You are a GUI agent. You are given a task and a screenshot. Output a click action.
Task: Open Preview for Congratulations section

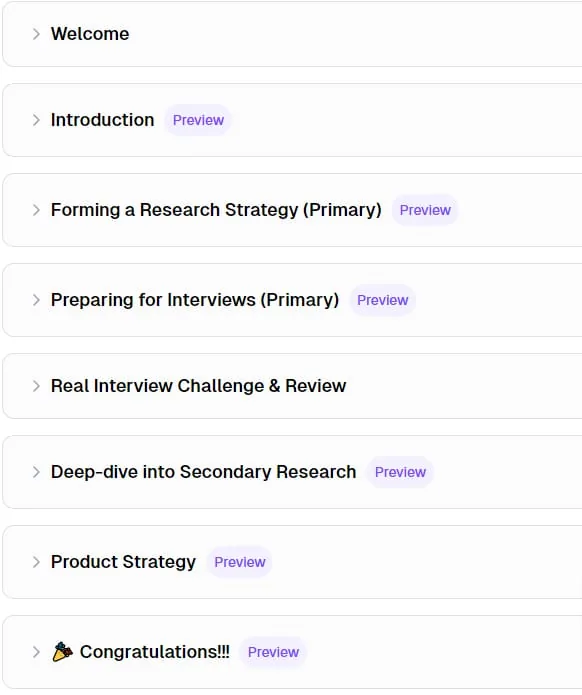(x=273, y=652)
